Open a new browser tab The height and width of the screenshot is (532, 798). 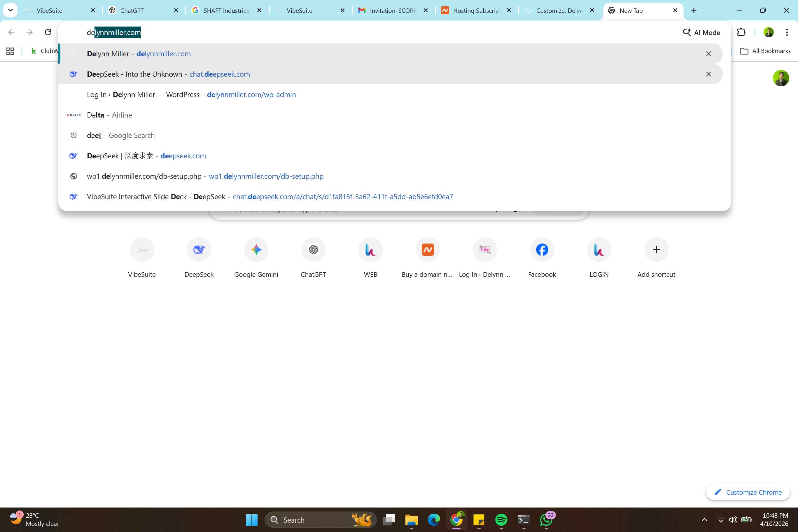click(x=694, y=10)
